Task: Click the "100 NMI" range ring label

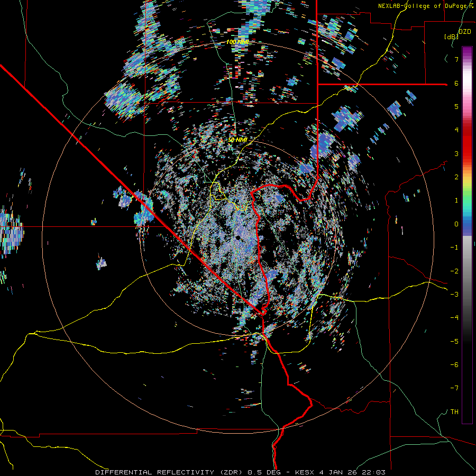Action: click(x=237, y=42)
